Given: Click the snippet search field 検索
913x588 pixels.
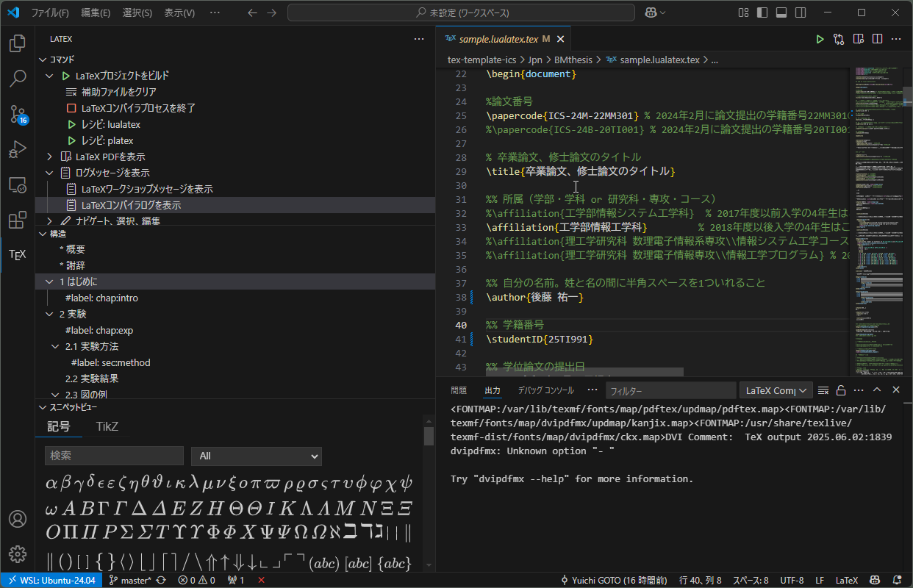Looking at the screenshot, I should [x=114, y=456].
